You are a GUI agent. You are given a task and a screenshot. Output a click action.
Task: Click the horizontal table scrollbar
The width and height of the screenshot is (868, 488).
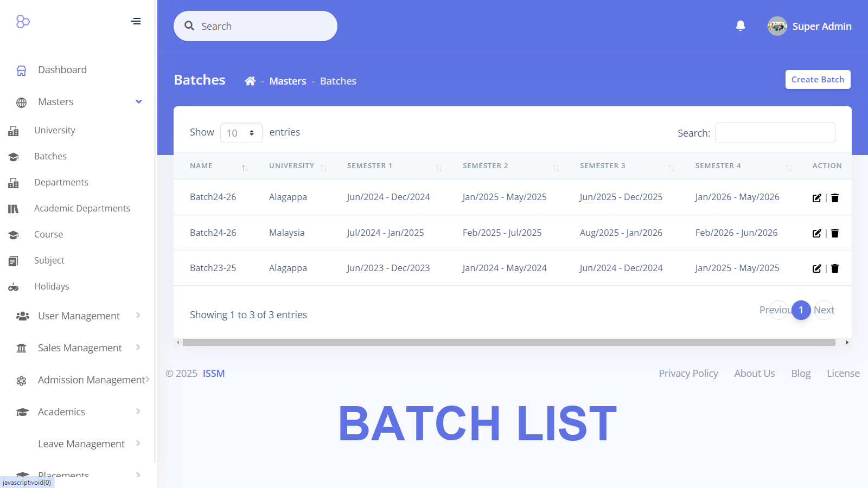tap(509, 343)
